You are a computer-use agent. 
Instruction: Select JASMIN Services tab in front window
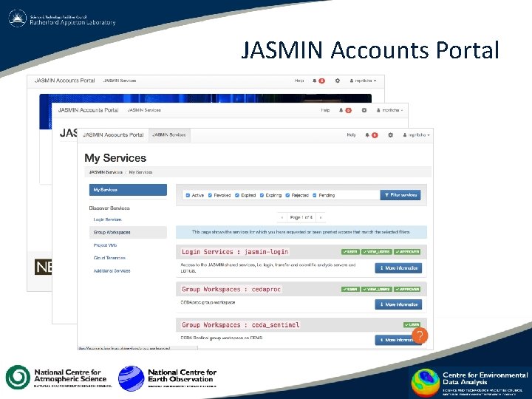click(x=169, y=135)
